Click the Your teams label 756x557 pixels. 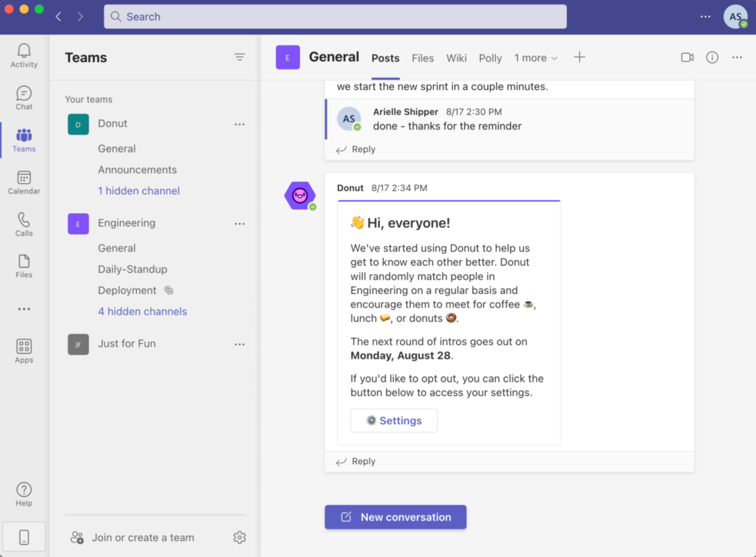pyautogui.click(x=88, y=99)
